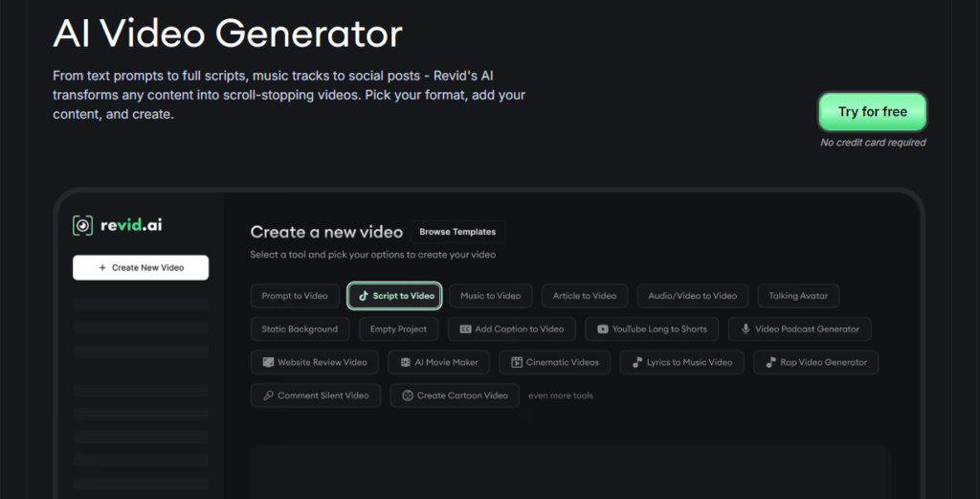Open the Talking Avatar tool
980x499 pixels.
[x=798, y=296]
